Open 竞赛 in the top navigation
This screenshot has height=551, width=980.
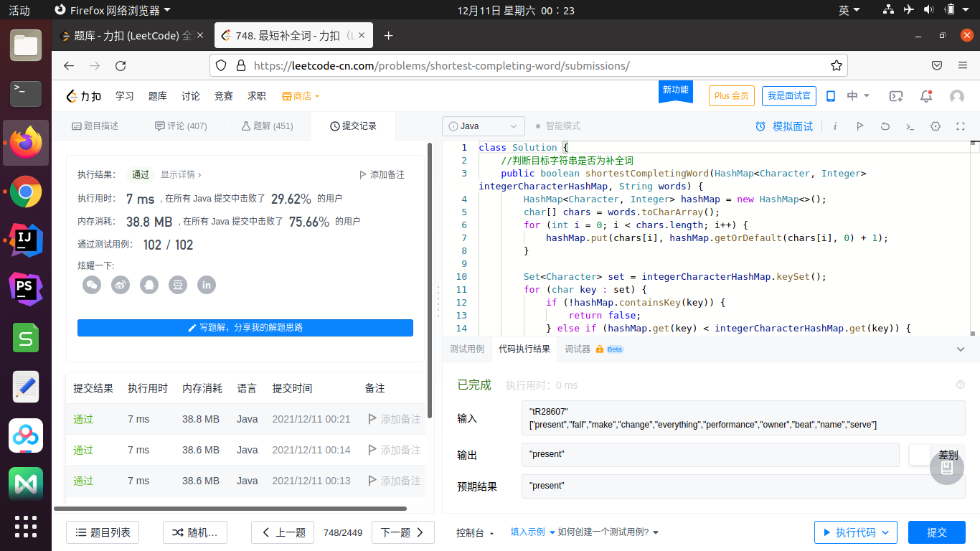tap(223, 96)
